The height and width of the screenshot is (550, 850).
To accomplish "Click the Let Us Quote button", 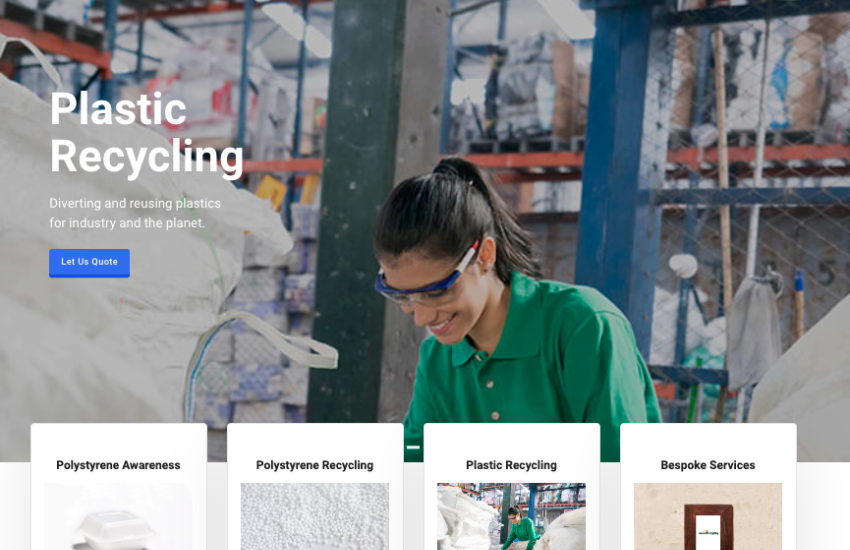I will (89, 263).
